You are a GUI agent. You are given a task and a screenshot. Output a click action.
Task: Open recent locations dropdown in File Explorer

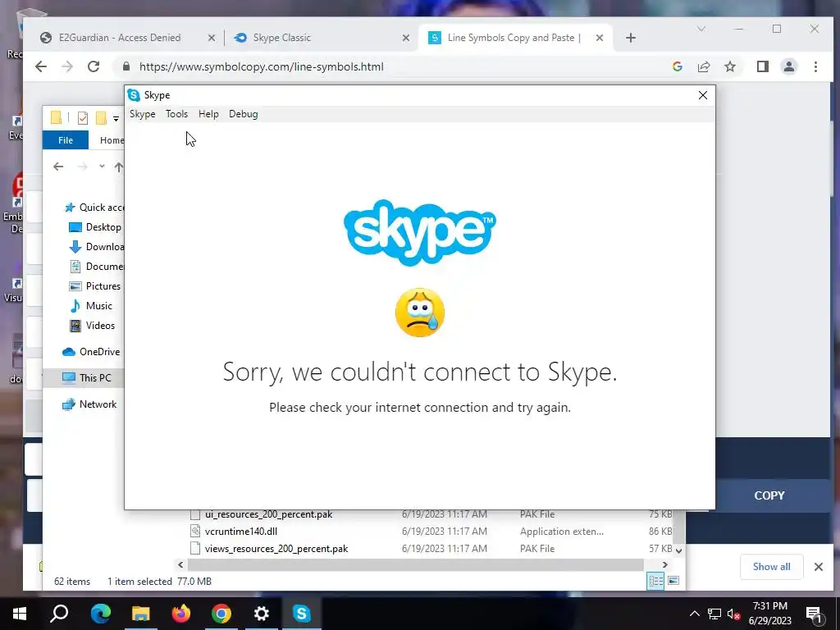pos(102,167)
